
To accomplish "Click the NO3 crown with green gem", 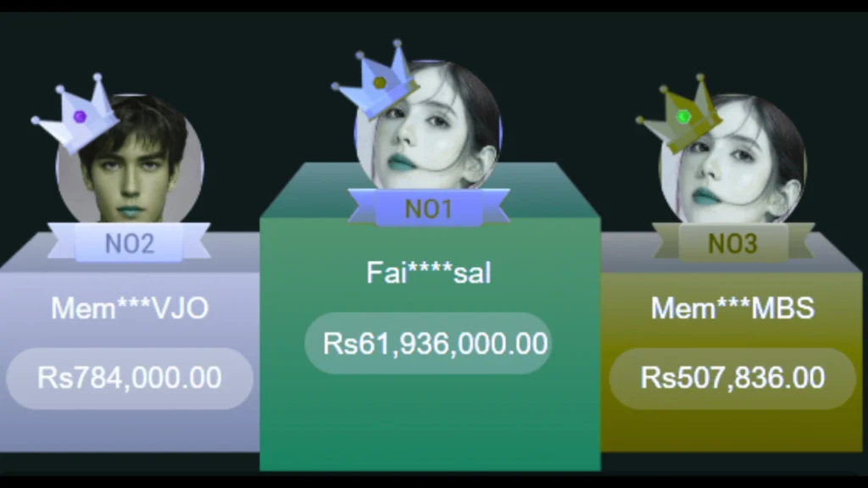I will tap(679, 114).
